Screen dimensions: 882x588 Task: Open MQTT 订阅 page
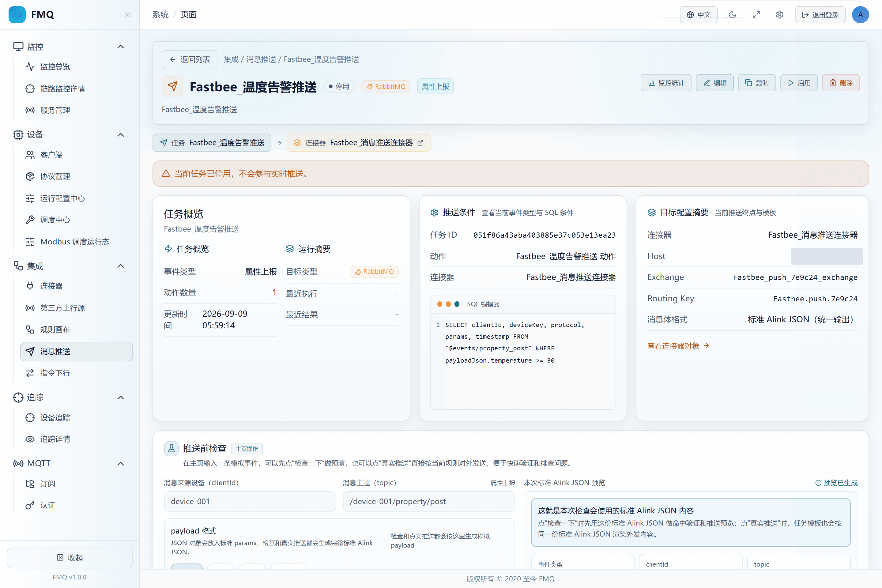77,484
